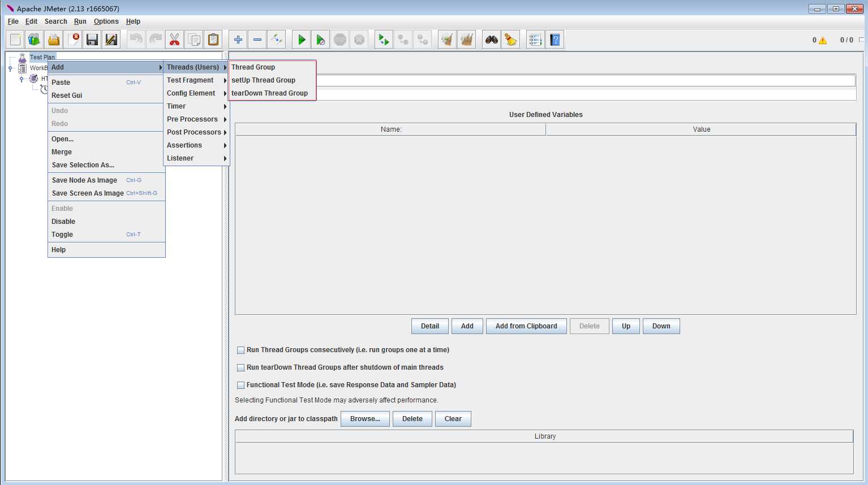Click the Help question mark icon
The height and width of the screenshot is (485, 868).
pyautogui.click(x=555, y=40)
